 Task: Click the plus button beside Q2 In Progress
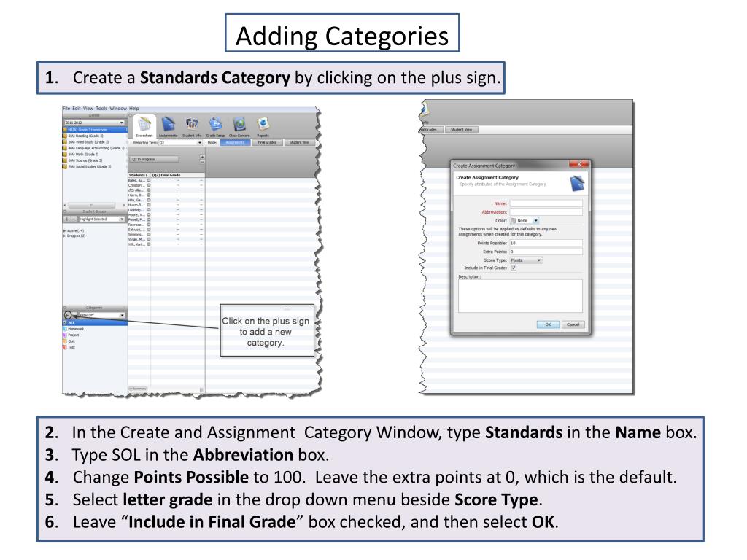202,157
